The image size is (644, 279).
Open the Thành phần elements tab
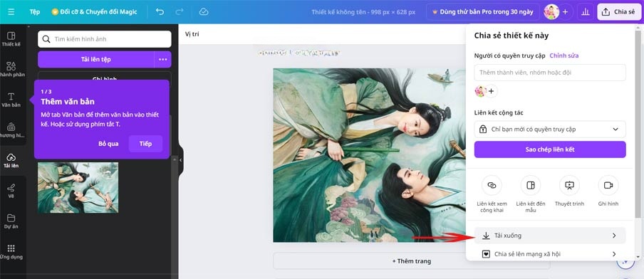tap(11, 69)
